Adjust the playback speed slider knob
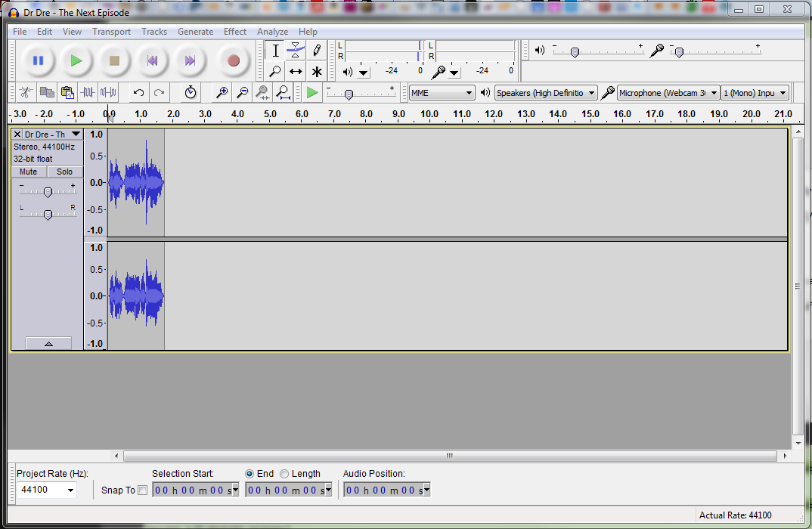 click(x=349, y=94)
